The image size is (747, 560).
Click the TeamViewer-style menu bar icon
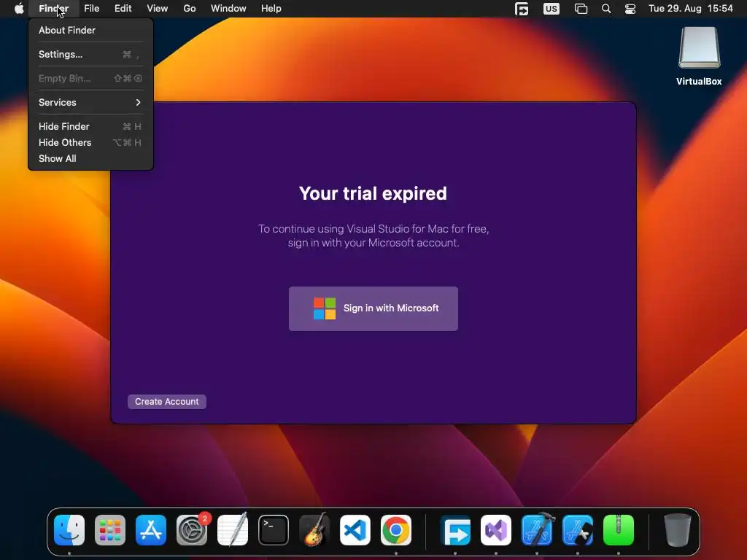pyautogui.click(x=522, y=9)
